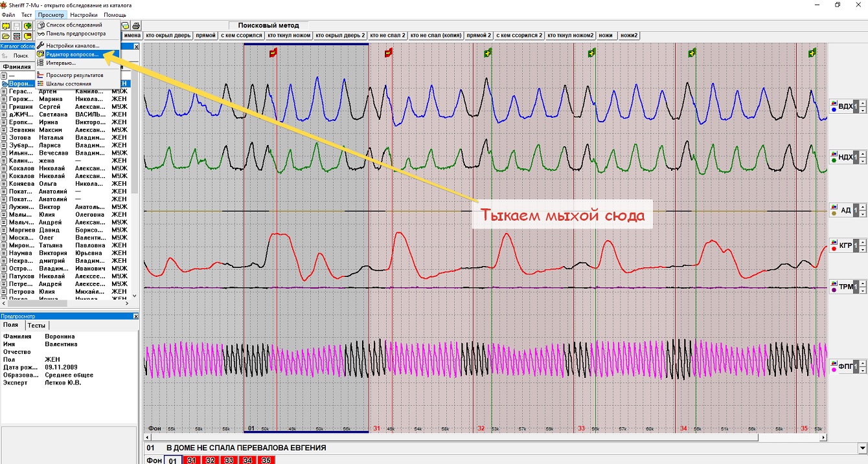Screen dimensions: 868x464
Task: Close the Каталог обследований panel
Action: 136,47
